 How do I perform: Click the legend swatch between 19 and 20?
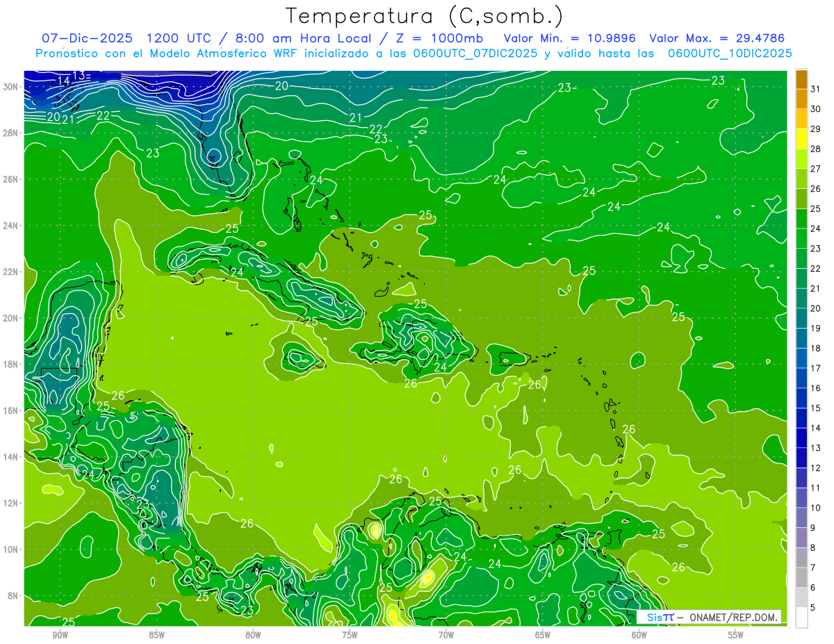pos(801,319)
